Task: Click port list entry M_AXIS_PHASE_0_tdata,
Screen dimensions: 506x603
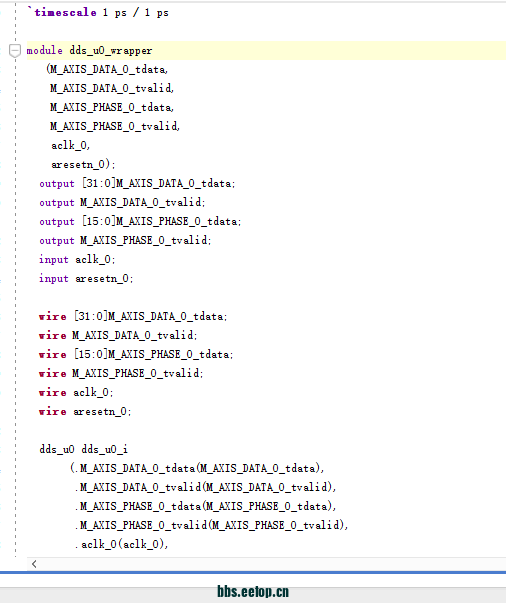Action: tap(112, 107)
